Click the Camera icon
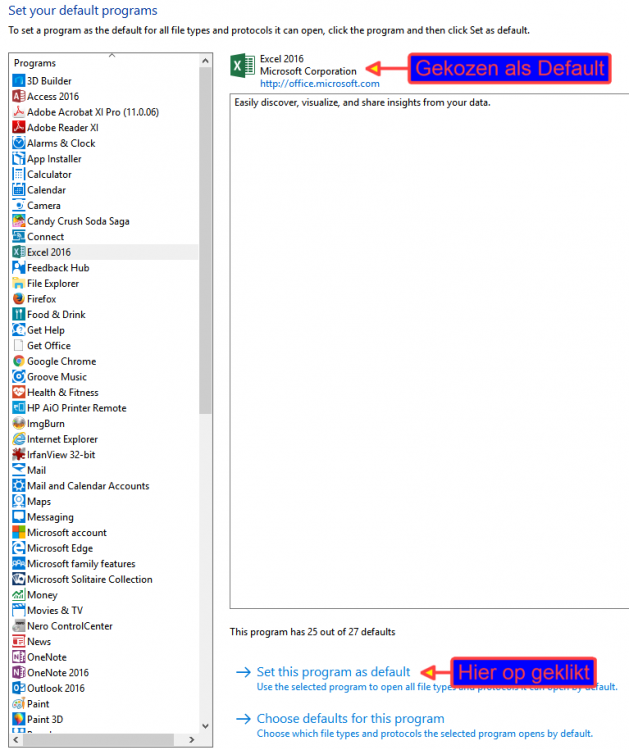Image resolution: width=629 pixels, height=750 pixels. tap(19, 205)
